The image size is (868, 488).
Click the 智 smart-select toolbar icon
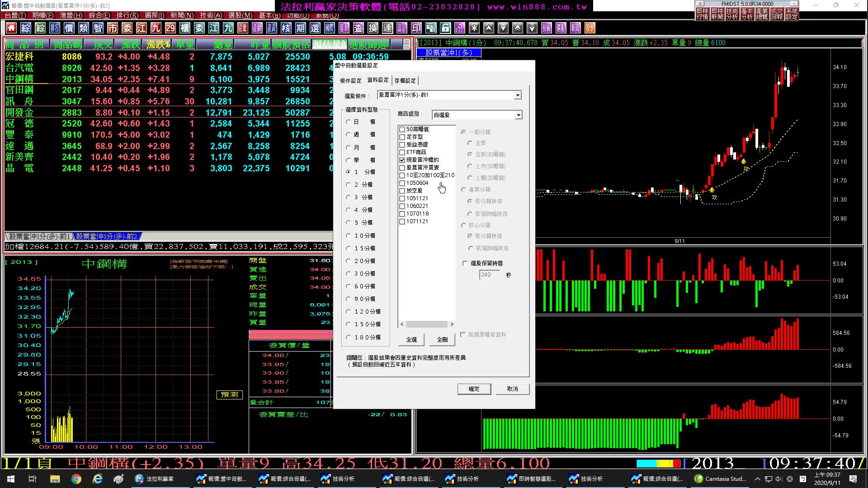(98, 28)
